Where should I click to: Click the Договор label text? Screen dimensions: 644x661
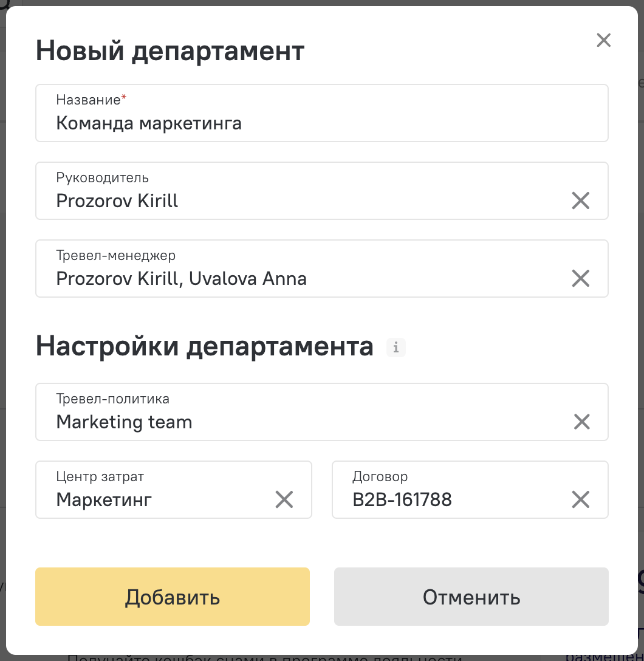coord(380,476)
